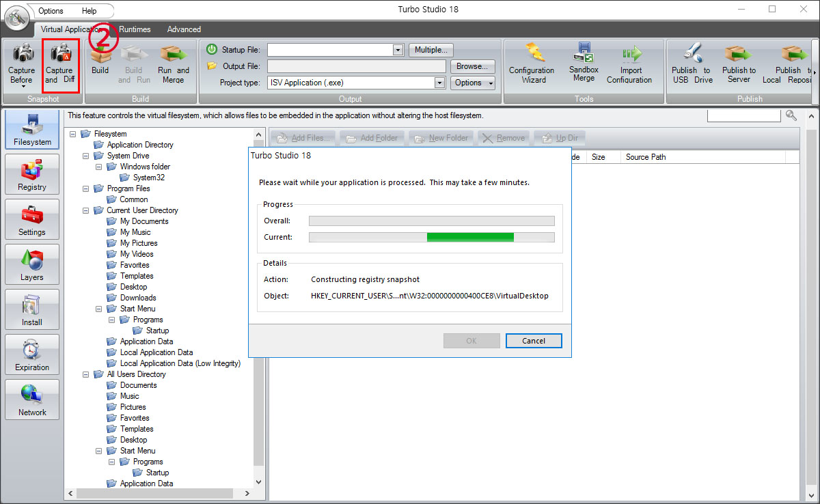Open the Project type dropdown
The image size is (820, 504).
440,83
